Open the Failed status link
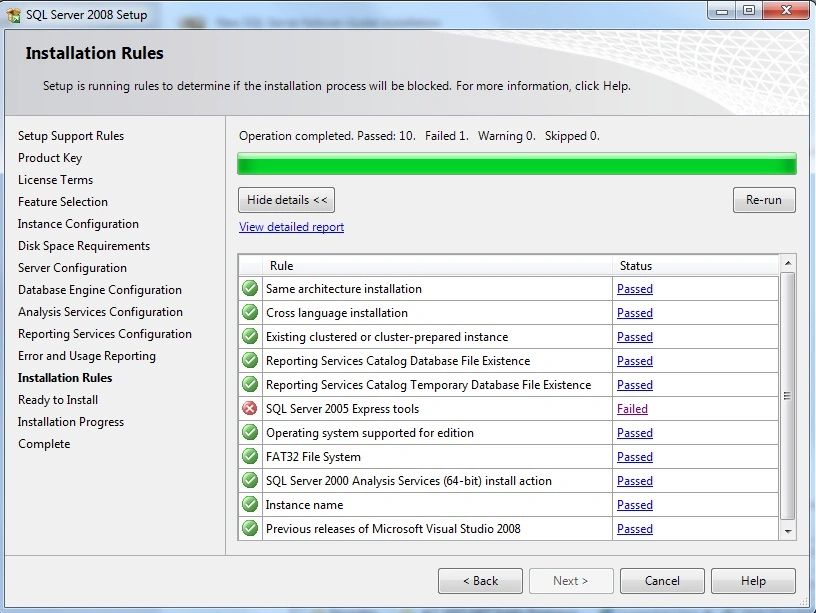 tap(632, 408)
